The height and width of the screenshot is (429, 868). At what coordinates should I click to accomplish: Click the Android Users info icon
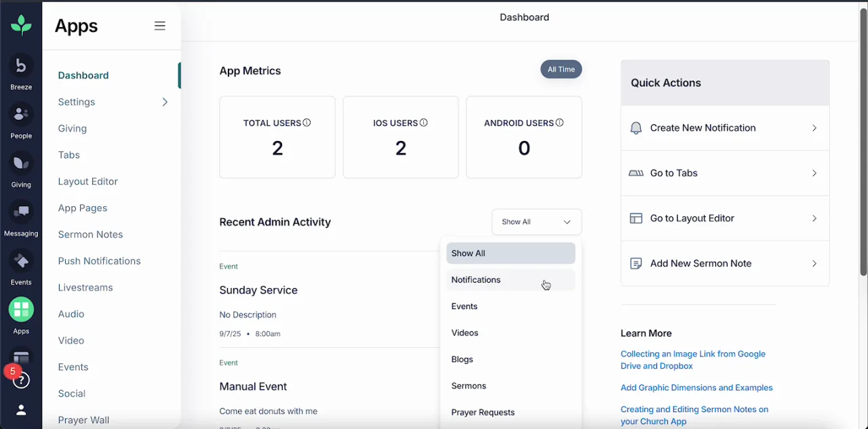point(559,123)
